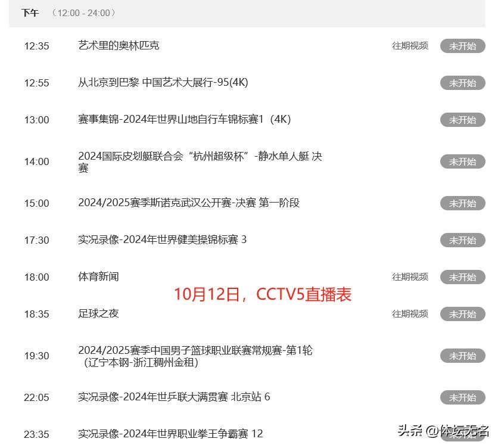
Task: Click 未开始 button for 15:00 斯诺克 program
Action: [463, 203]
